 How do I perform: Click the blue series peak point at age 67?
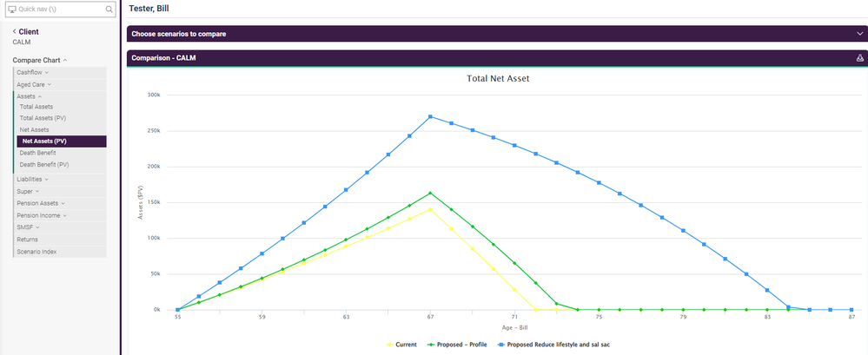pos(430,117)
